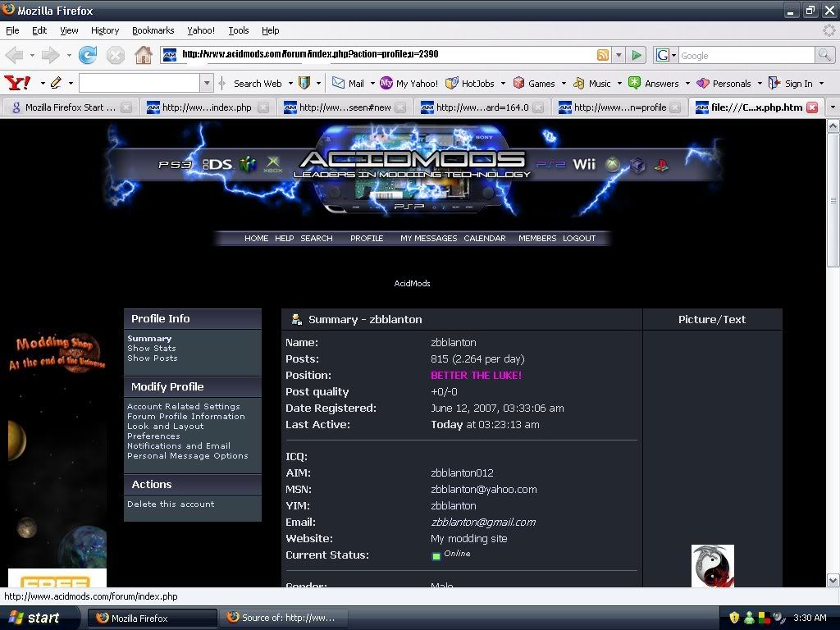Open the File menu
This screenshot has height=630, width=840.
[12, 30]
